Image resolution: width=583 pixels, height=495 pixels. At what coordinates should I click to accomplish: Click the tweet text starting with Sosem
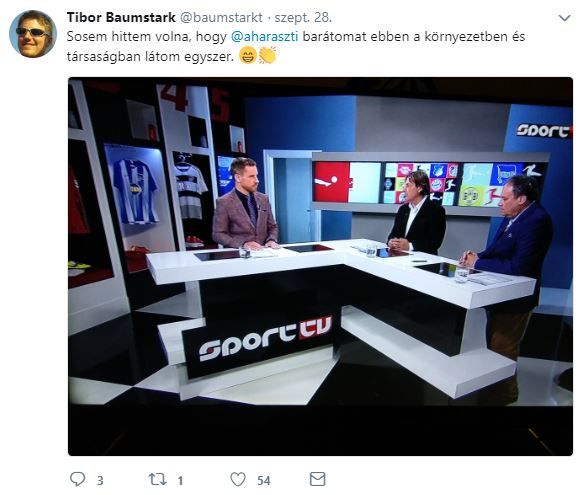(x=296, y=46)
